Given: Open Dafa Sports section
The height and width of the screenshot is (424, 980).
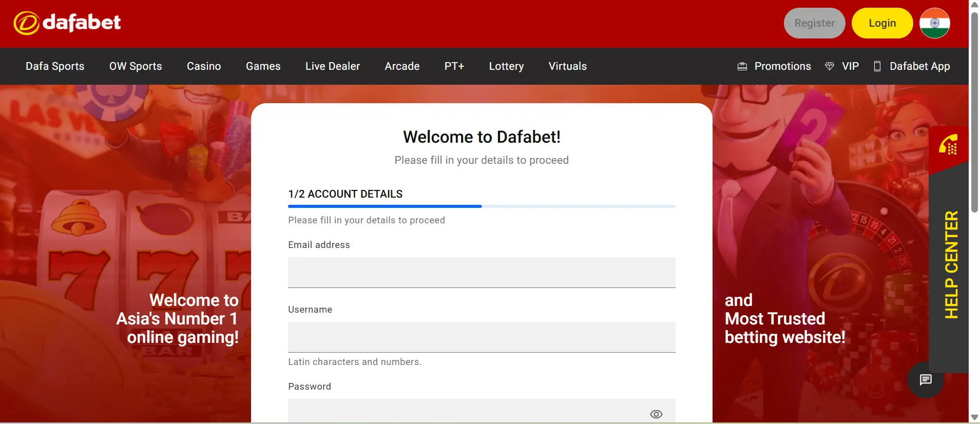Looking at the screenshot, I should coord(55,66).
